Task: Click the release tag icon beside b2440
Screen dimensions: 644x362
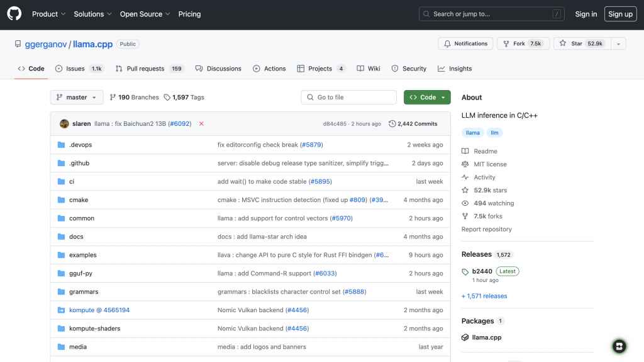Action: point(465,271)
